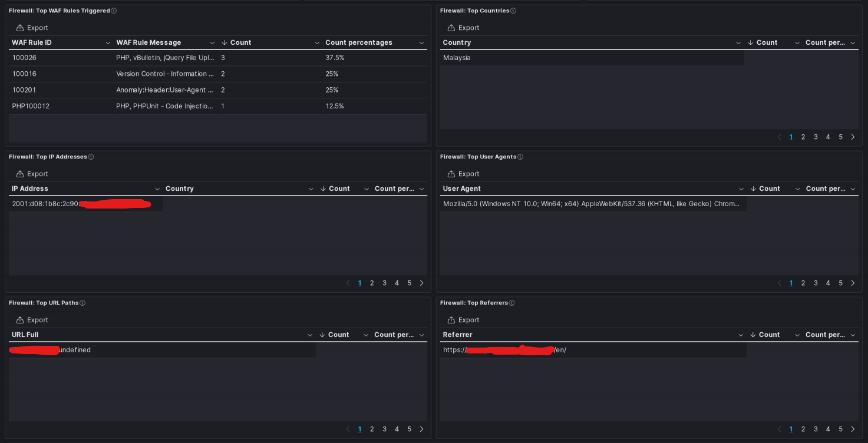The width and height of the screenshot is (868, 443).
Task: Open page 2 of Top Referrers
Action: coord(803,429)
